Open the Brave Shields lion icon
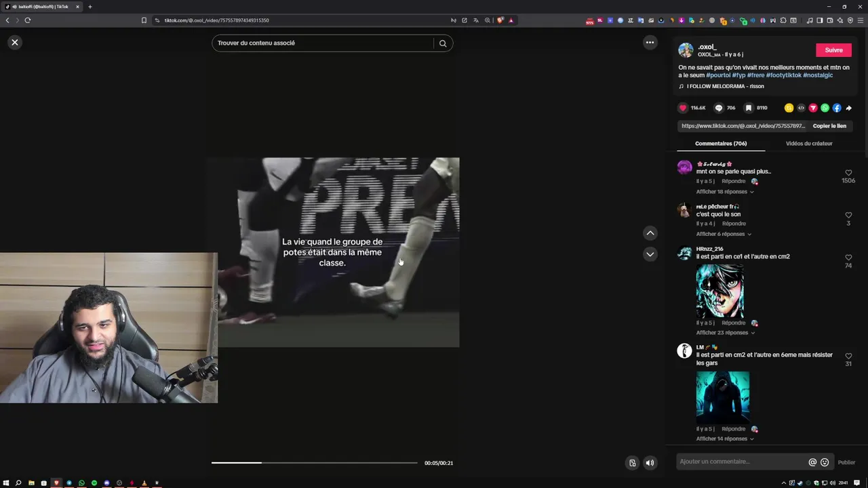This screenshot has height=488, width=868. point(500,20)
